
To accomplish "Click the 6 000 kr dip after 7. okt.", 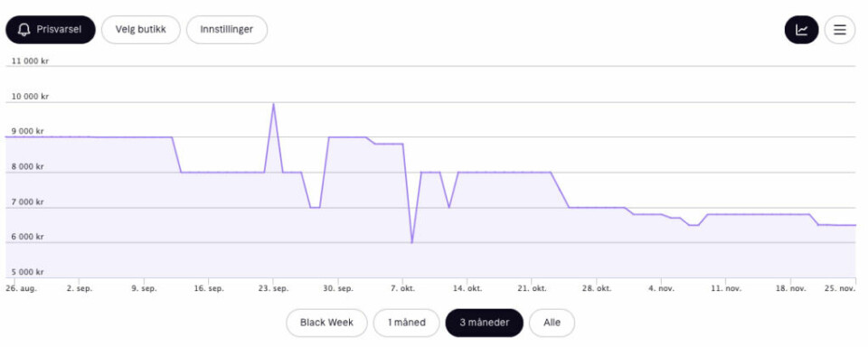I will (412, 242).
